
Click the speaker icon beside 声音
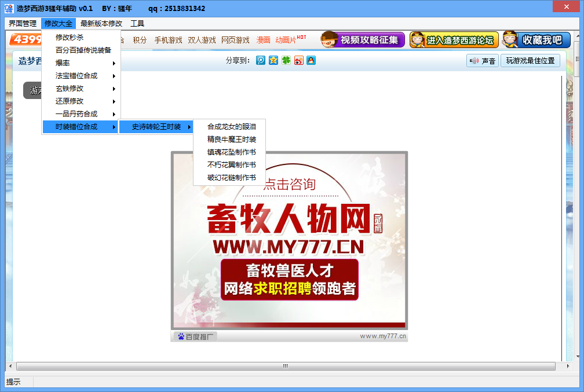(x=474, y=61)
